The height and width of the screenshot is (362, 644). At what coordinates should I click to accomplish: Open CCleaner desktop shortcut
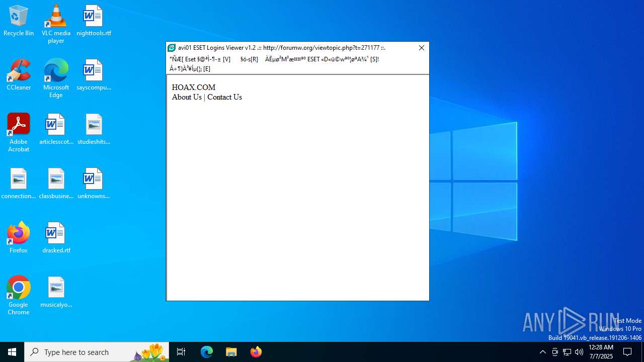click(x=19, y=75)
